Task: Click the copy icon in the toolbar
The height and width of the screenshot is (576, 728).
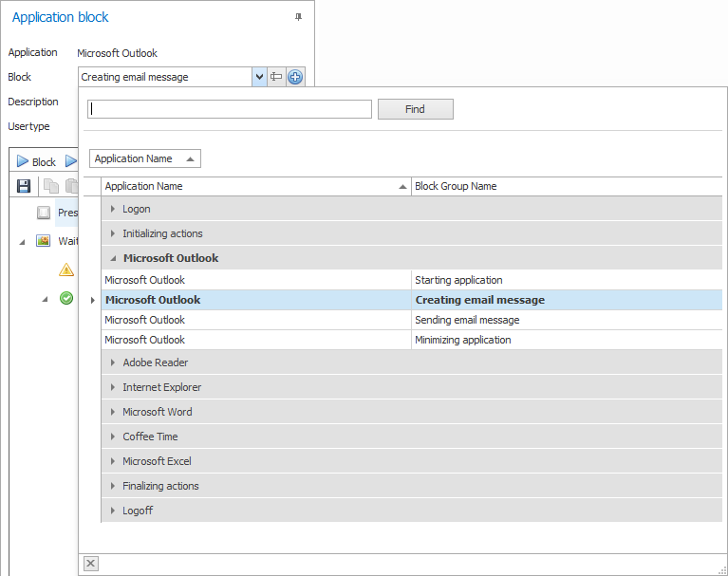Action: tap(51, 186)
